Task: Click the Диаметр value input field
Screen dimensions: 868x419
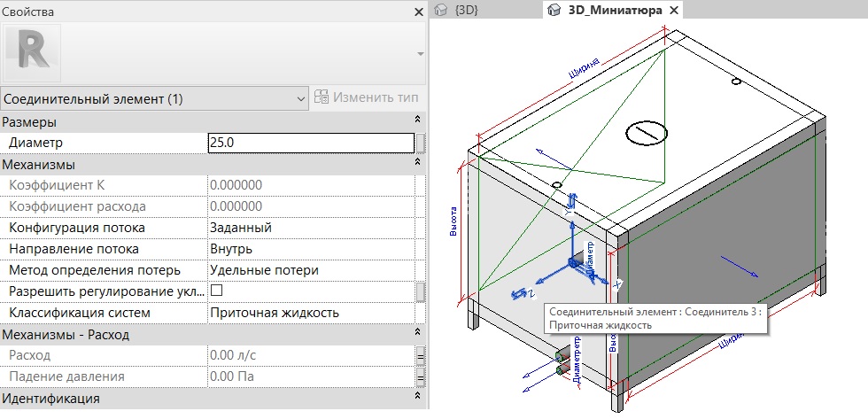Action: point(310,143)
